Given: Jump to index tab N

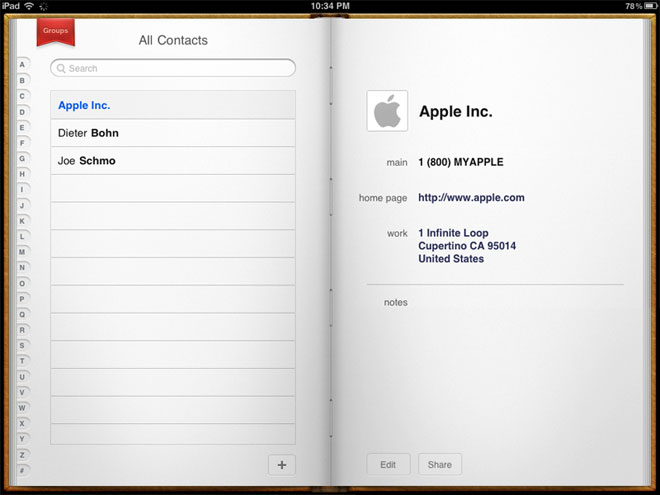Looking at the screenshot, I should (x=22, y=267).
